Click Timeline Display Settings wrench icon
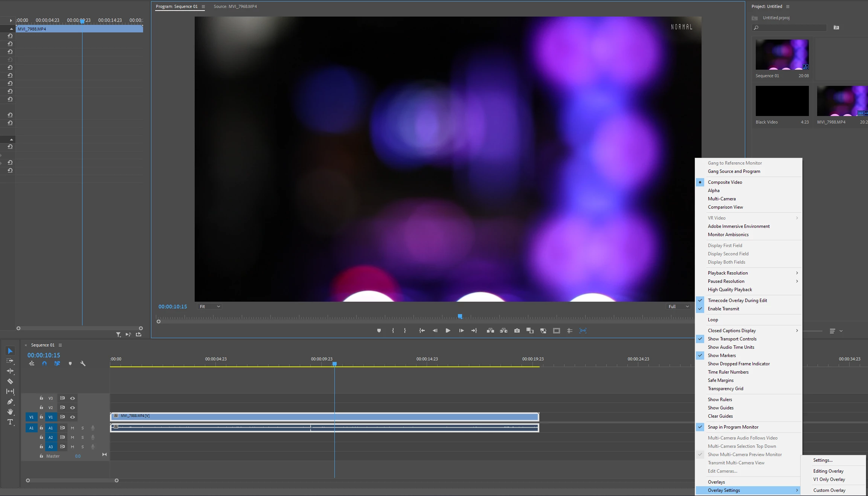The image size is (868, 496). (x=83, y=363)
